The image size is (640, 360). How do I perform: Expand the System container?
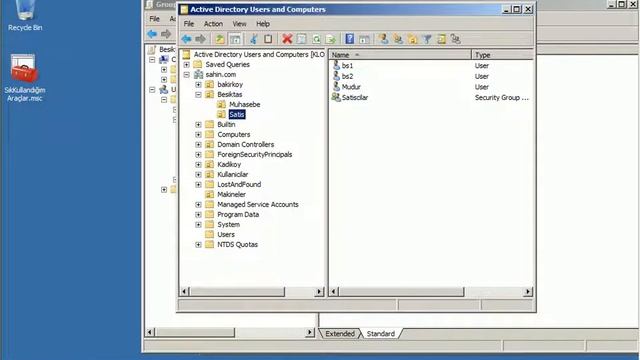[x=198, y=224]
